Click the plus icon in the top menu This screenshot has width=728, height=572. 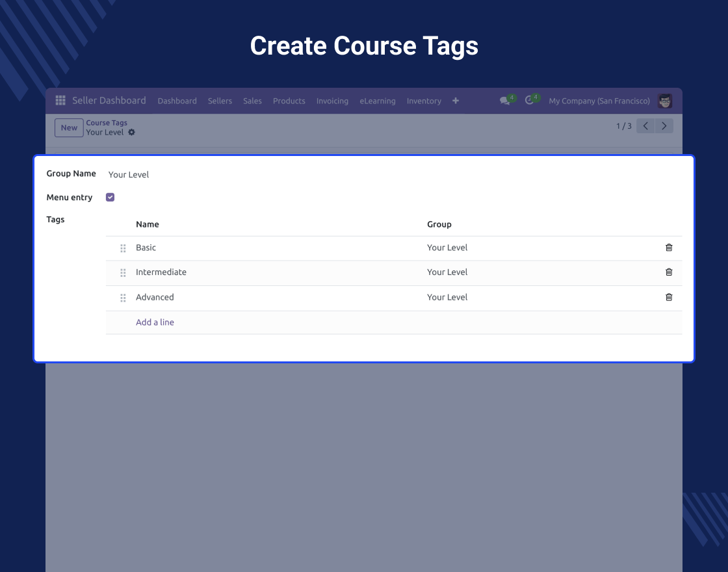(x=456, y=101)
